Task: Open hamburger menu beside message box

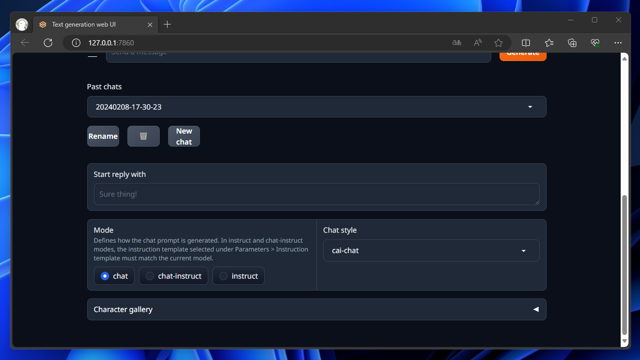Action: click(x=93, y=56)
